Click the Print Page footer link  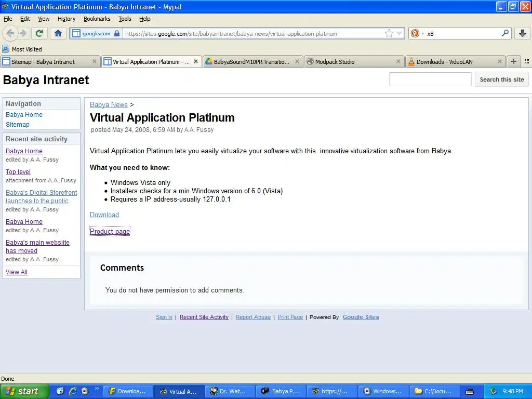click(x=290, y=317)
